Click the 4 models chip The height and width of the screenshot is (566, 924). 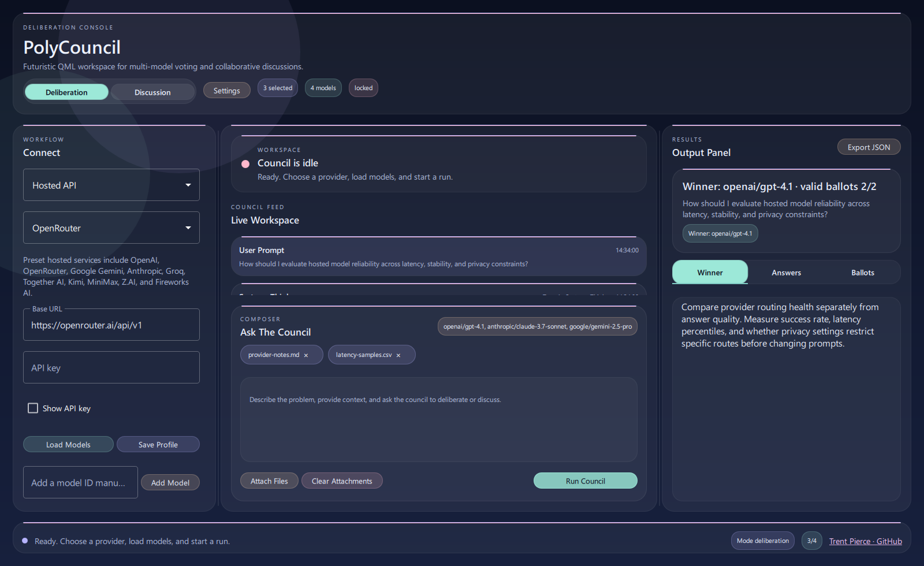click(323, 88)
